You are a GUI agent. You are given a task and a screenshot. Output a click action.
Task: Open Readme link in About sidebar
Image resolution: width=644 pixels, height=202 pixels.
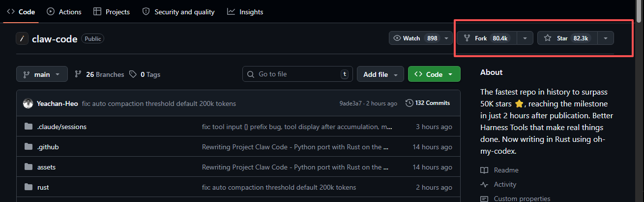[x=506, y=170]
